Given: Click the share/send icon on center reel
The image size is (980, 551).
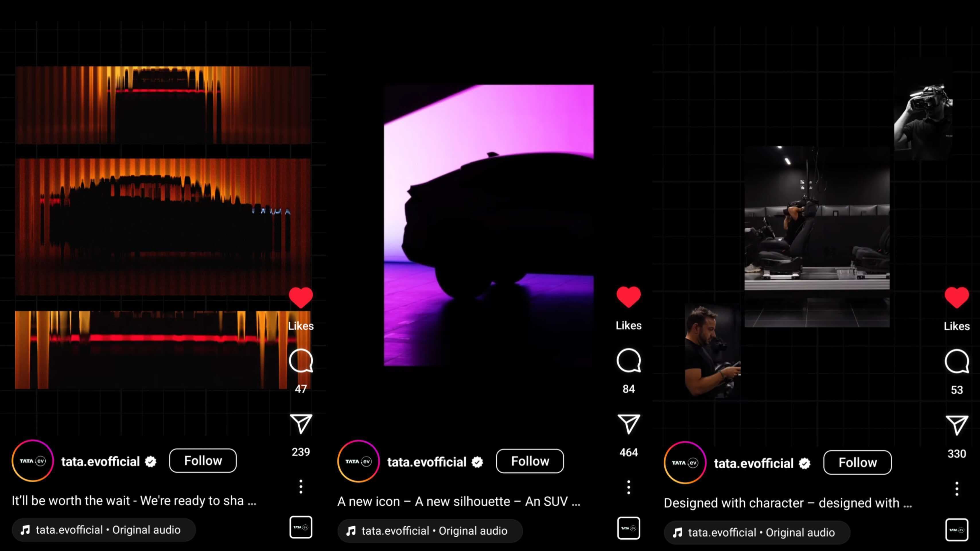Looking at the screenshot, I should tap(627, 424).
